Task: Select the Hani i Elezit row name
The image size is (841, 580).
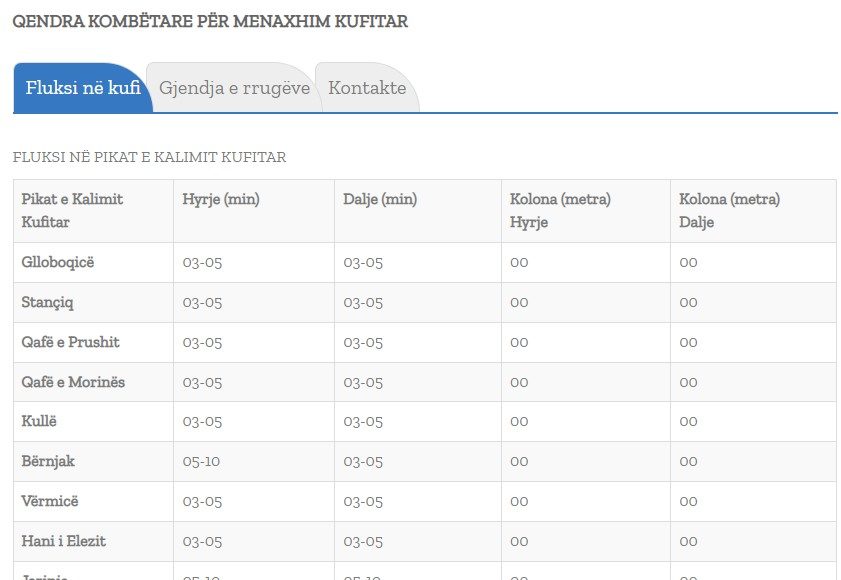Action: pyautogui.click(x=63, y=541)
